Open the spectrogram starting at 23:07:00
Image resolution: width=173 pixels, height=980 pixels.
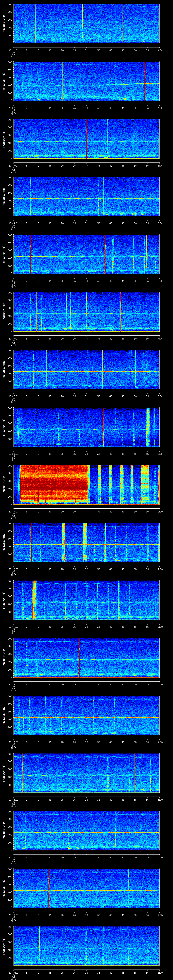86,369
